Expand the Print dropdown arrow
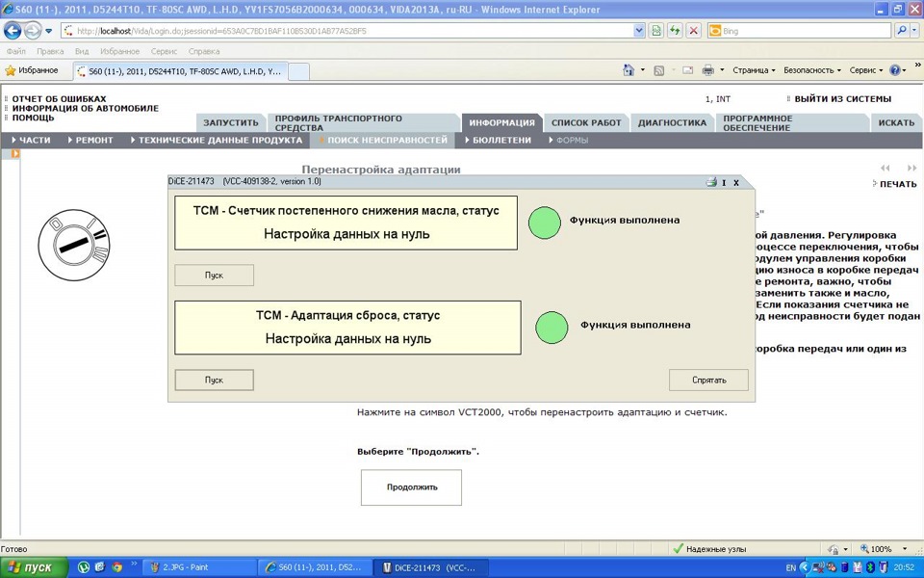This screenshot has height=578, width=924. click(722, 70)
